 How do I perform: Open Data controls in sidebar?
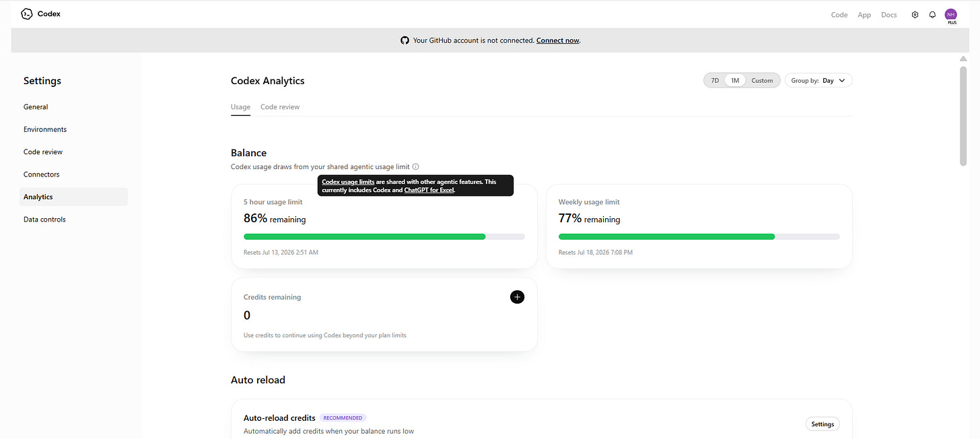(73, 219)
